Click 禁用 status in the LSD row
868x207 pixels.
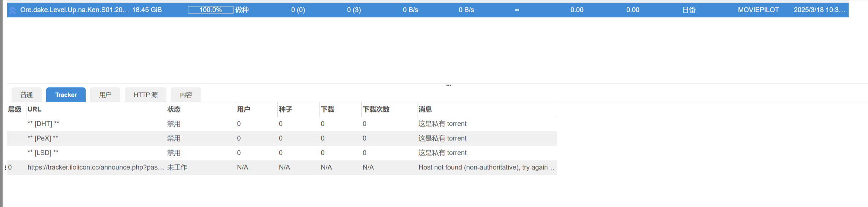tap(174, 153)
